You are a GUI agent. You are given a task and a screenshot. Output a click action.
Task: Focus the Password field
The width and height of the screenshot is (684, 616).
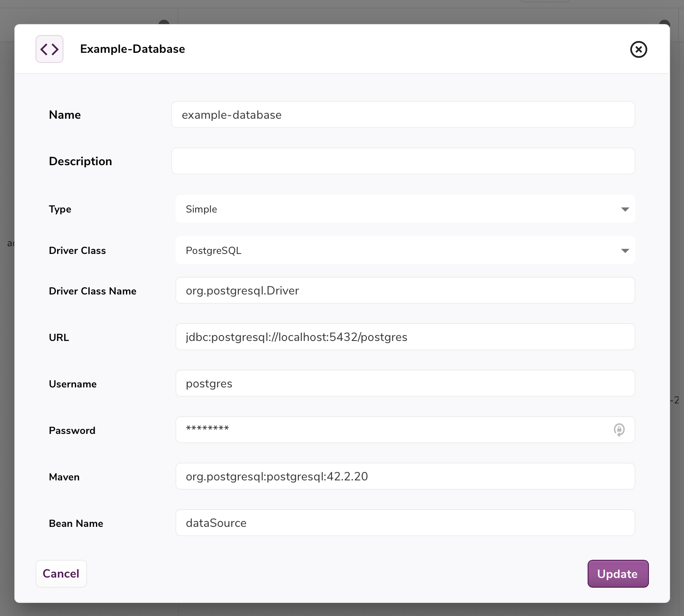click(405, 430)
